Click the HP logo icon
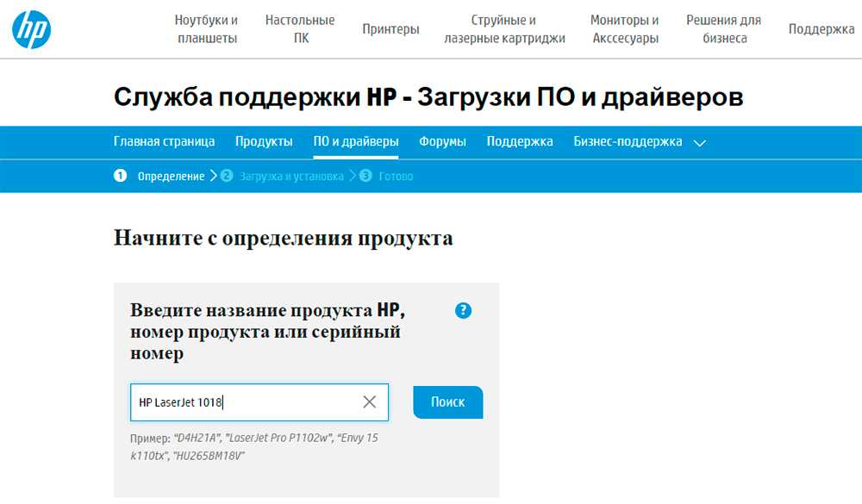The height and width of the screenshot is (504, 862). click(32, 29)
